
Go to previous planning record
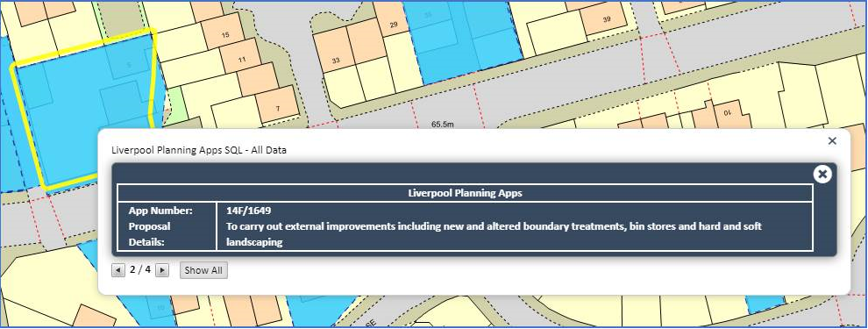click(117, 270)
